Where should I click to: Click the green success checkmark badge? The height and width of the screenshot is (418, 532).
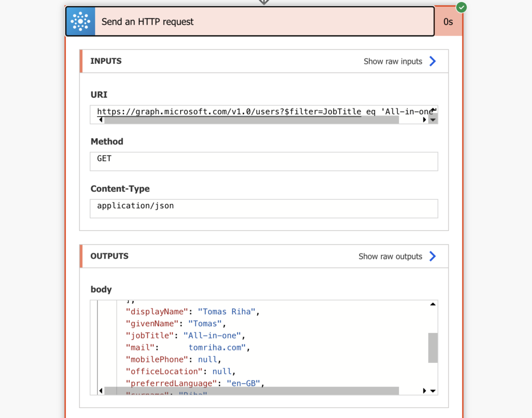click(461, 7)
